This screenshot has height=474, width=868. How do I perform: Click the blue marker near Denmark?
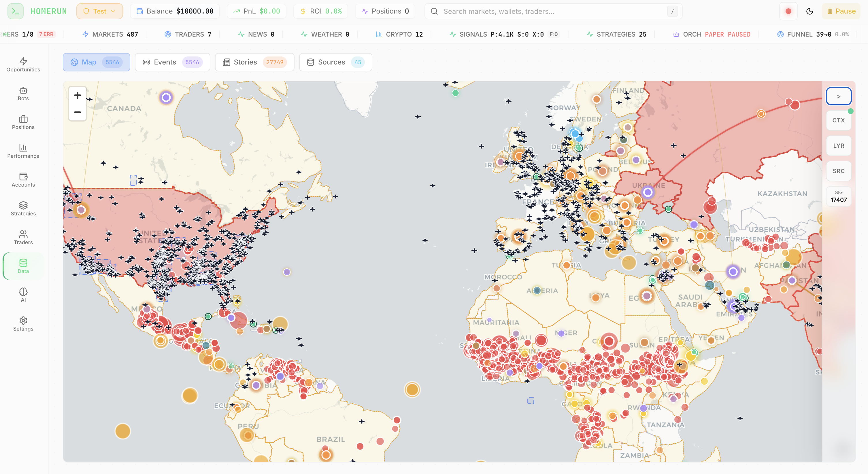point(575,134)
